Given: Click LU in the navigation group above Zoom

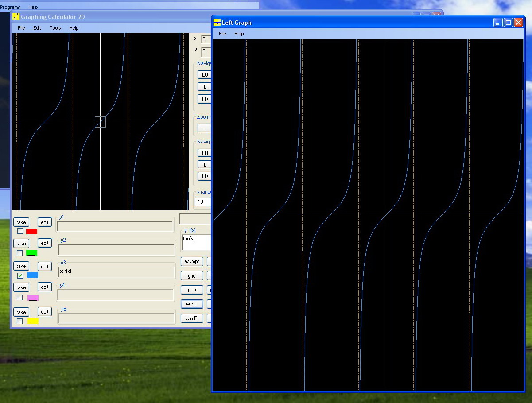Looking at the screenshot, I should tap(205, 74).
